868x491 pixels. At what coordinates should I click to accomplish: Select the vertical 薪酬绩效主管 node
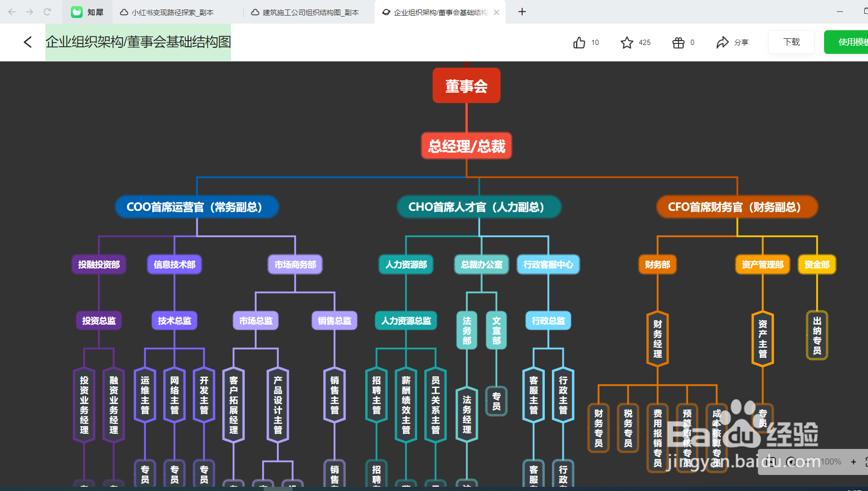pyautogui.click(x=406, y=405)
